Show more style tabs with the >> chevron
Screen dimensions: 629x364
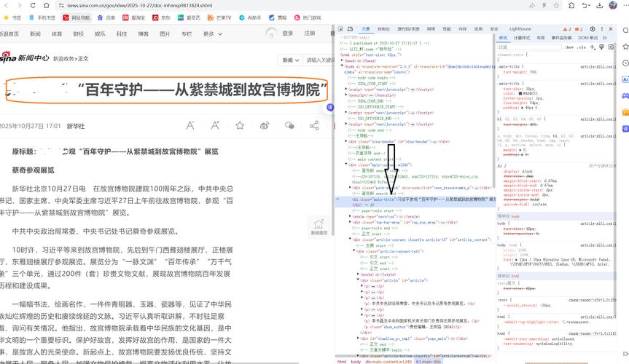point(604,38)
